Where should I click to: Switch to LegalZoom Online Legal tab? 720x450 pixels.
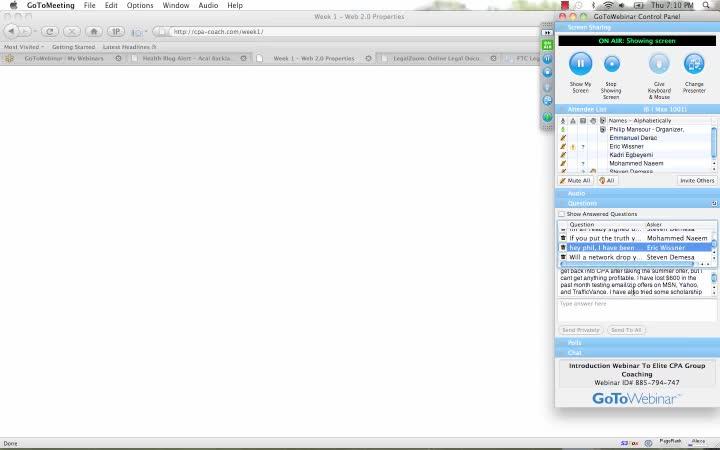click(436, 58)
